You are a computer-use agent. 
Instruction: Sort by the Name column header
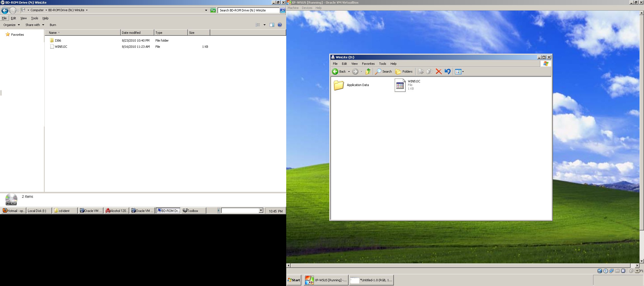[x=82, y=33]
